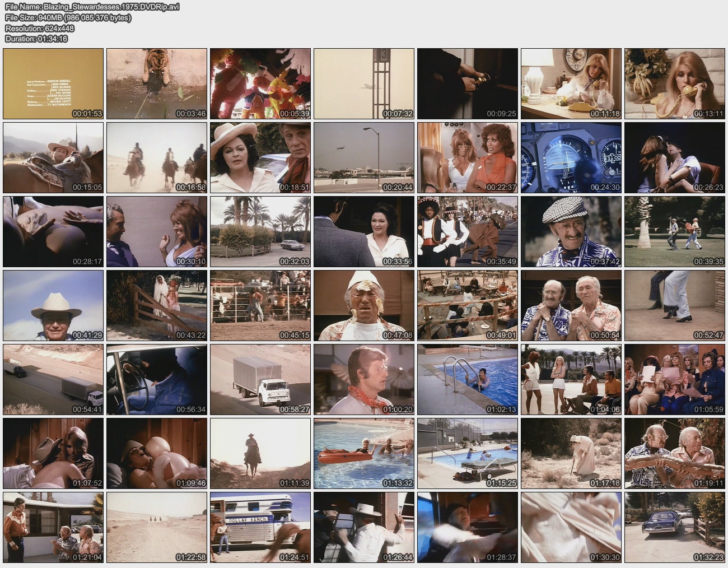This screenshot has width=728, height=568.
Task: Select the silhouetted horse rider frame 01:11:39
Action: 260,453
